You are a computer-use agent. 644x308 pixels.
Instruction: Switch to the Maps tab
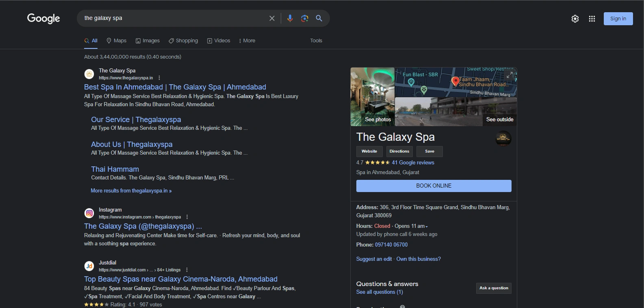pyautogui.click(x=116, y=41)
